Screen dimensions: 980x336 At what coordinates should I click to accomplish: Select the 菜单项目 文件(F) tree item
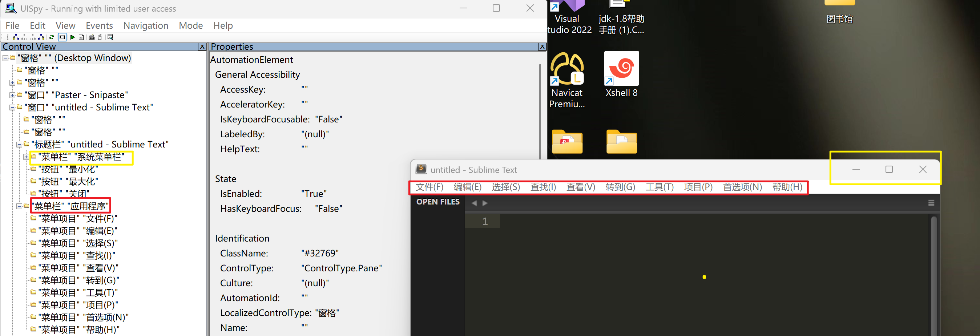click(x=78, y=219)
